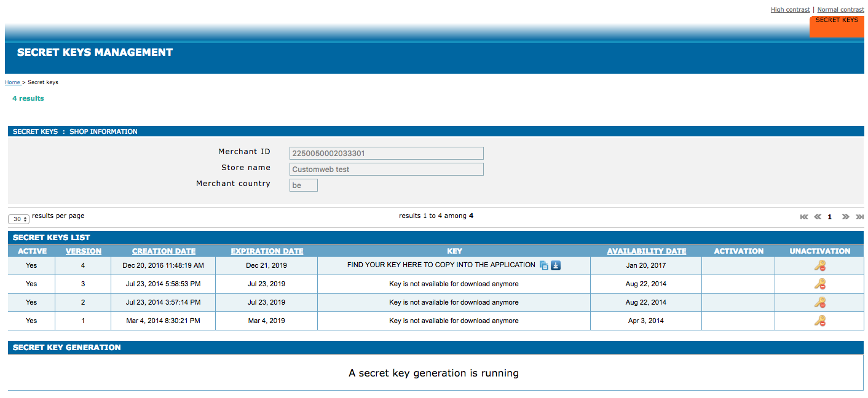The height and width of the screenshot is (398, 868).
Task: Go to the previous page of results
Action: point(818,217)
